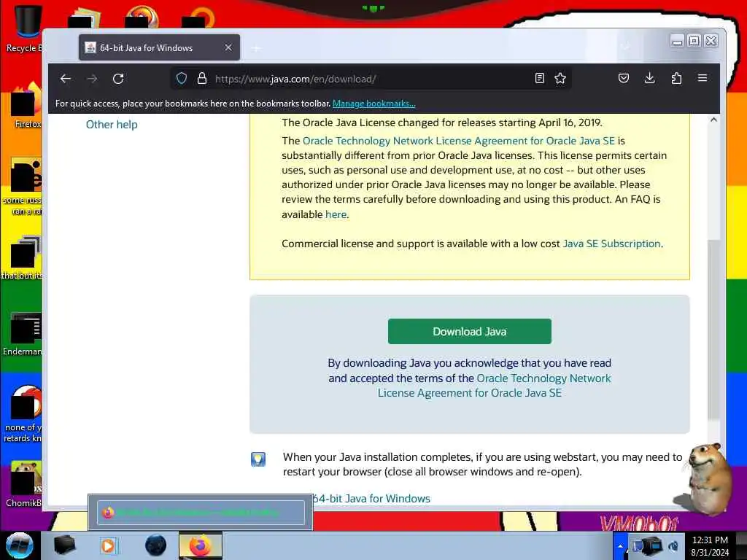
Task: Click the page scrollbar up arrow
Action: (x=713, y=120)
